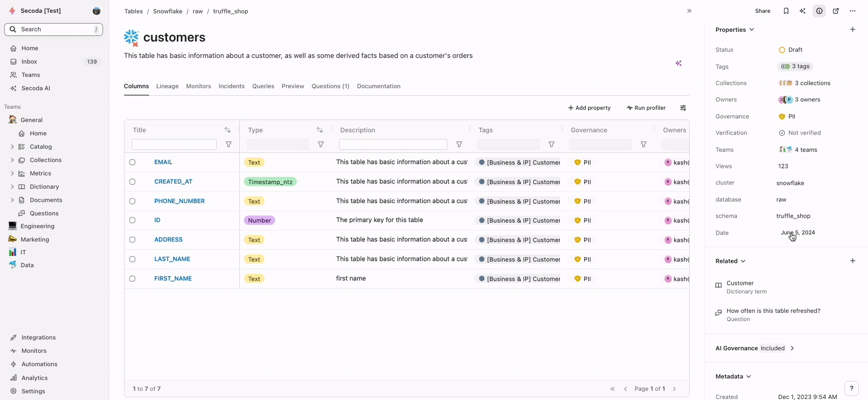Image resolution: width=868 pixels, height=400 pixels.
Task: Switch to the Lineage tab
Action: pyautogui.click(x=167, y=86)
